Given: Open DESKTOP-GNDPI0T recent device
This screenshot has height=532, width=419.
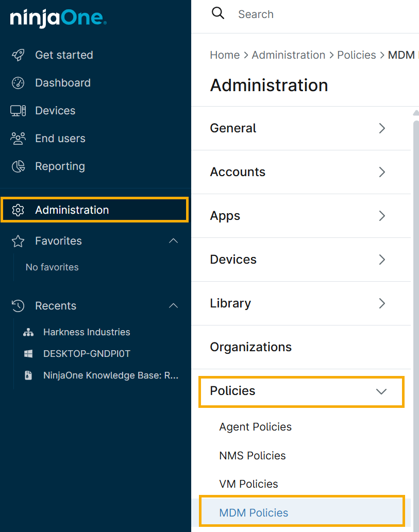Looking at the screenshot, I should click(87, 354).
